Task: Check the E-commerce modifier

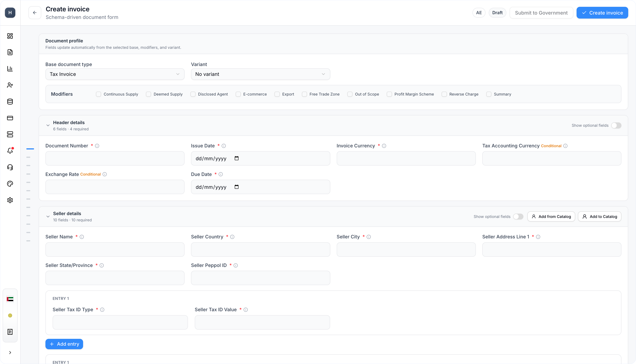Action: (x=238, y=94)
